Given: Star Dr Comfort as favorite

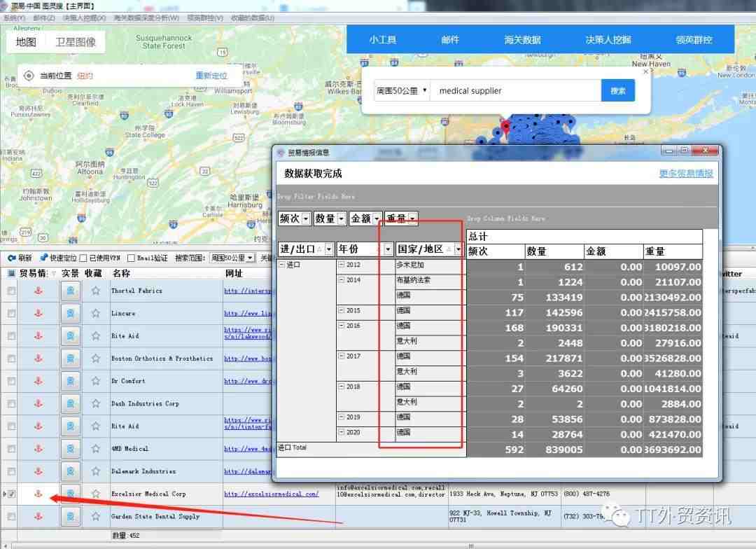Looking at the screenshot, I should 96,381.
